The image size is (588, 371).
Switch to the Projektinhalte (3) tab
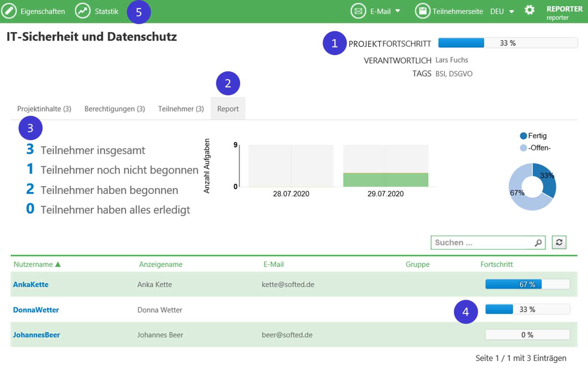coord(44,109)
